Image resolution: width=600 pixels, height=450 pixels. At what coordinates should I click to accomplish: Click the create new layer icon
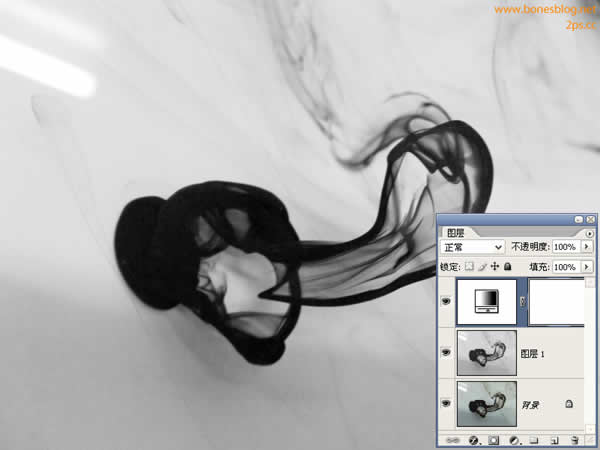554,440
